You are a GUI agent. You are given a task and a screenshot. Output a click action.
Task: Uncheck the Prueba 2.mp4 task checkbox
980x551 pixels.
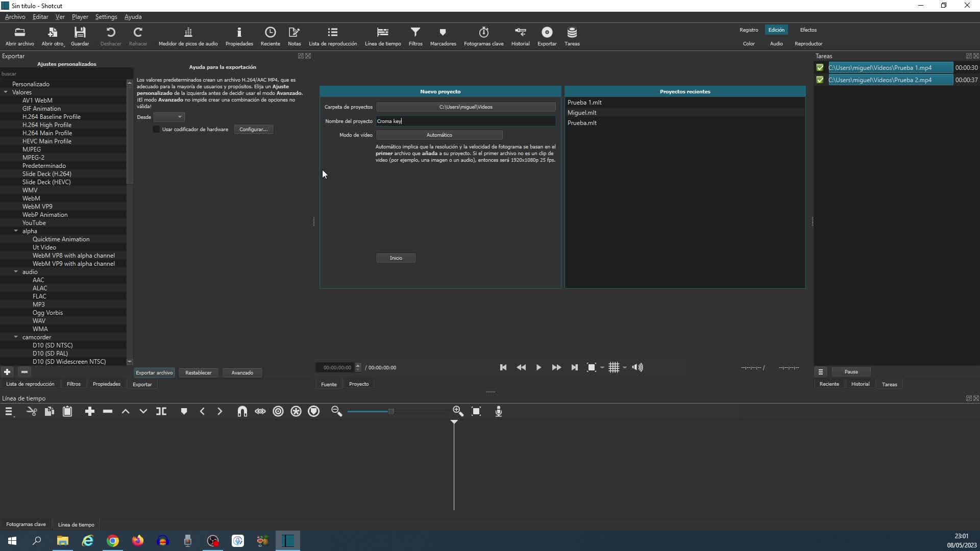(820, 80)
